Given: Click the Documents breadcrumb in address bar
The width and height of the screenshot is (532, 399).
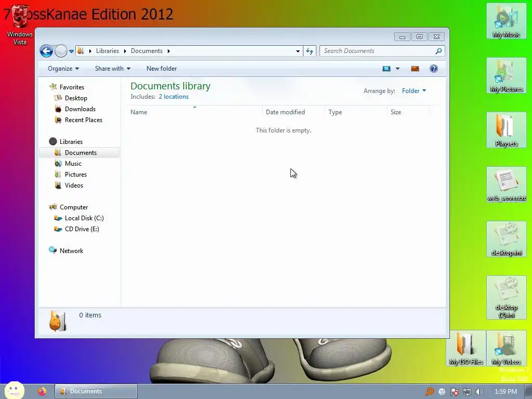Looking at the screenshot, I should pos(147,51).
